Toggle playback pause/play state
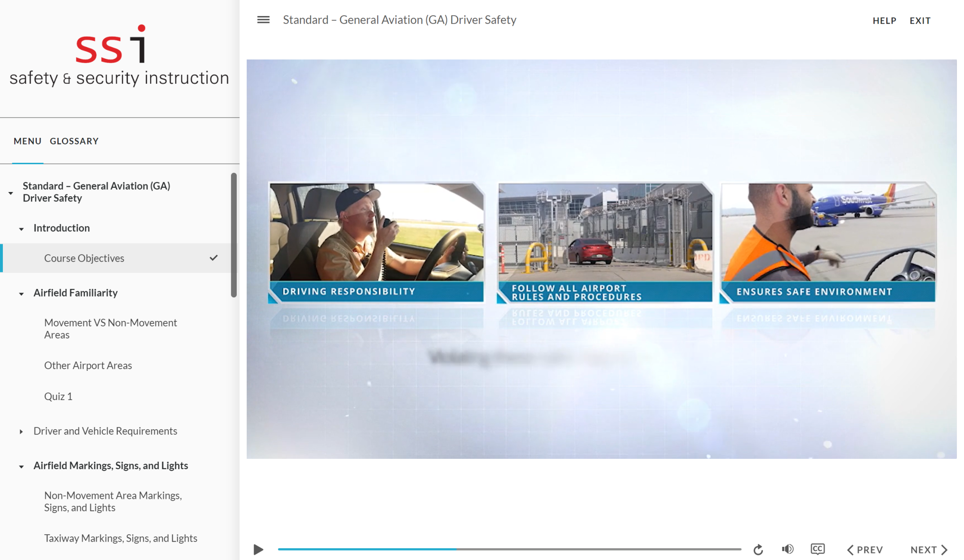This screenshot has height=560, width=964. tap(258, 549)
